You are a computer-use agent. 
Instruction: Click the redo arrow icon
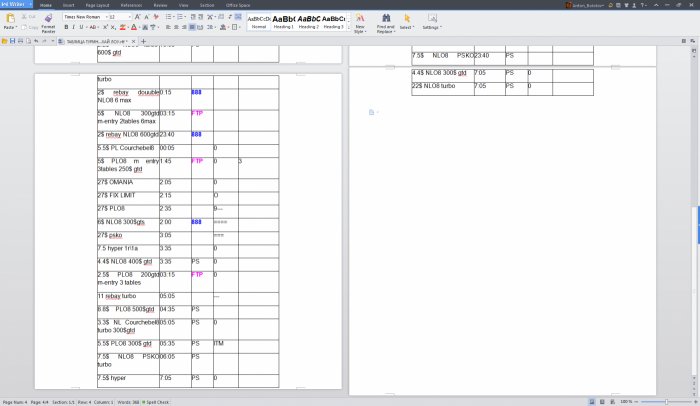tap(44, 41)
